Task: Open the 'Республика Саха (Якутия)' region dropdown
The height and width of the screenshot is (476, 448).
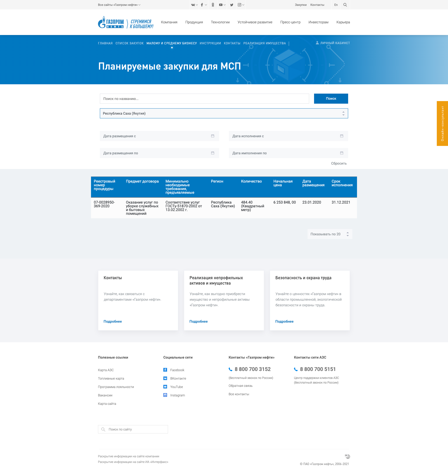Action: tap(224, 113)
